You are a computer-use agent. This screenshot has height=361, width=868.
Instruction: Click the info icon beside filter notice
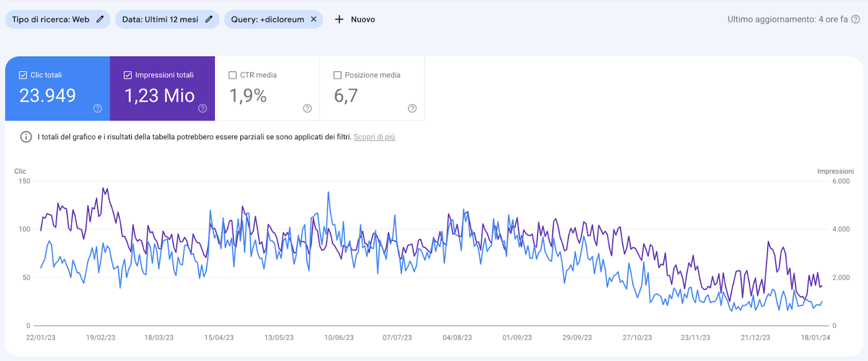coord(26,137)
